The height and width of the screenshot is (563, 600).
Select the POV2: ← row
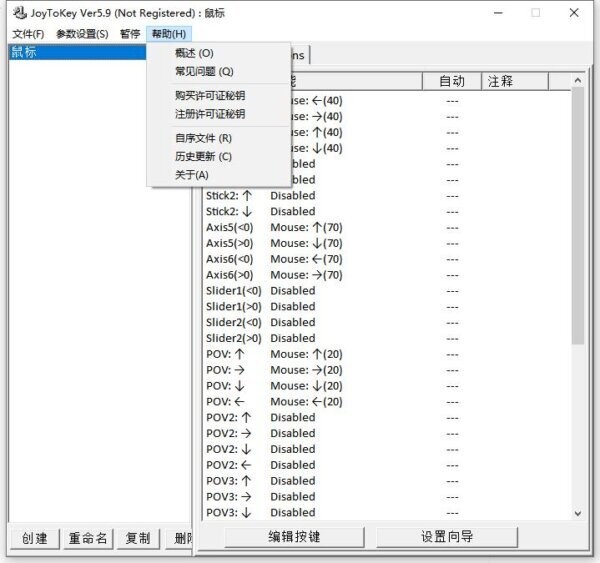coord(386,465)
